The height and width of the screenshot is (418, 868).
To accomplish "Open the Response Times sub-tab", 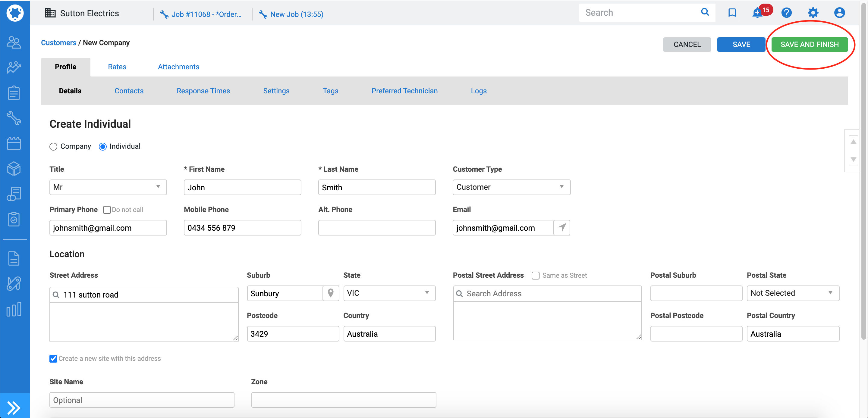I will (x=203, y=91).
